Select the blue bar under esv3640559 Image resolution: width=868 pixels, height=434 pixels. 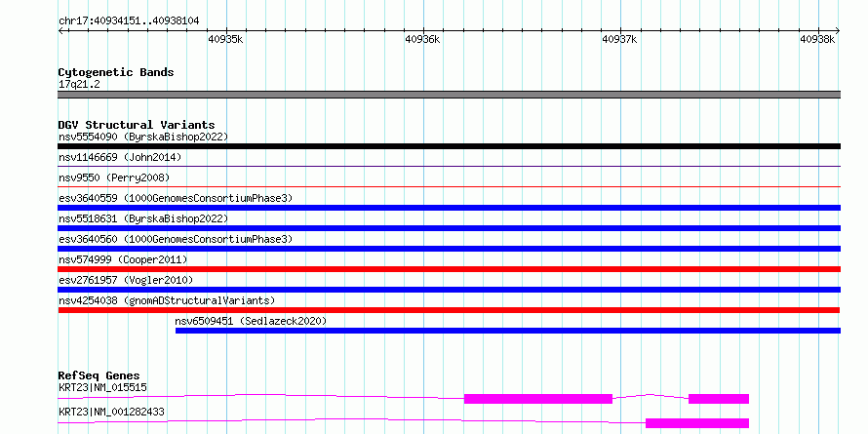449,208
